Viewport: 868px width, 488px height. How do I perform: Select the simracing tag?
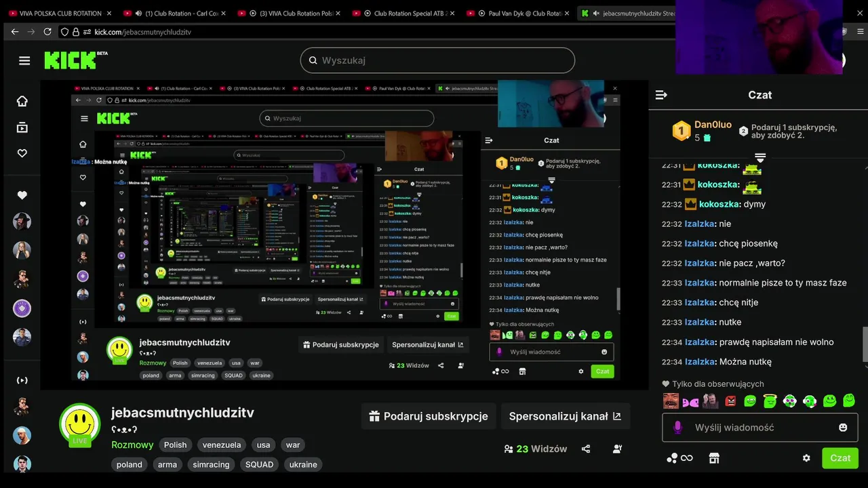click(211, 464)
